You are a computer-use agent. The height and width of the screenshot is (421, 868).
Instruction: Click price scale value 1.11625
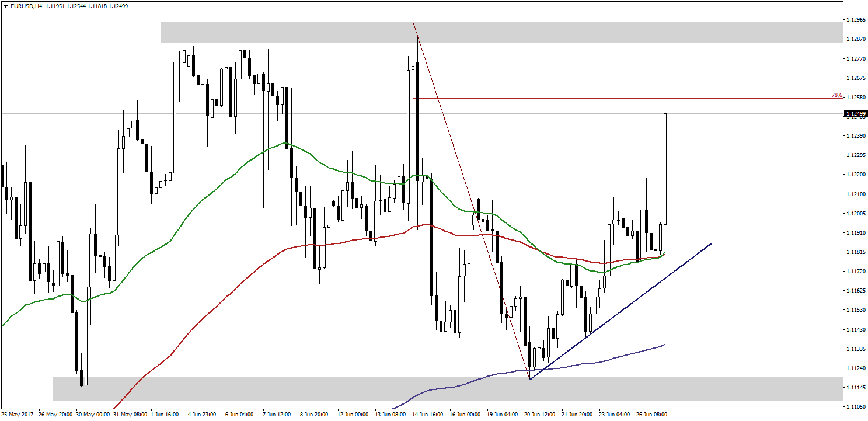click(x=856, y=290)
